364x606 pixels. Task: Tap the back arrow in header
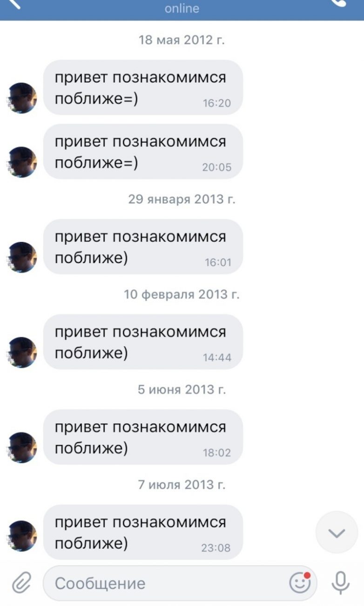point(13,4)
